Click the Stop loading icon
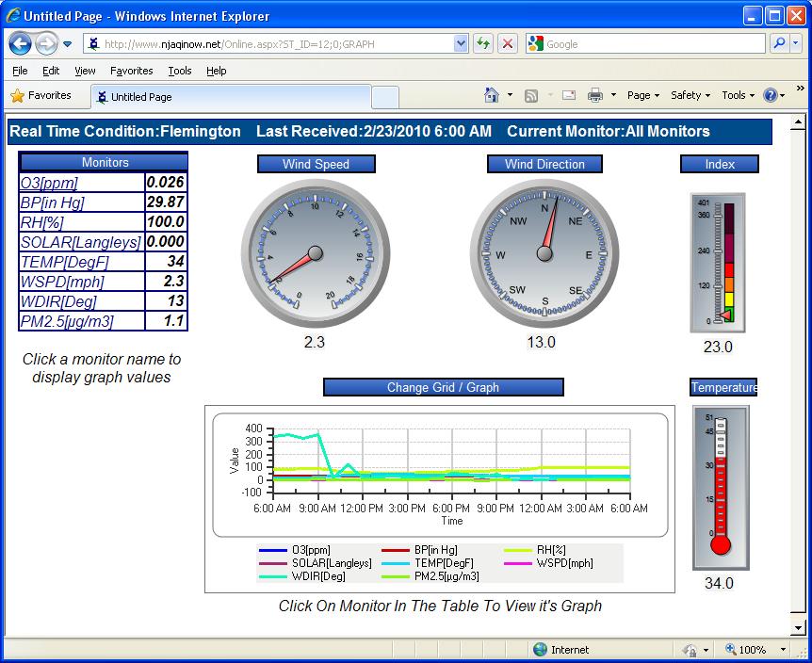Image resolution: width=812 pixels, height=663 pixels. point(507,43)
